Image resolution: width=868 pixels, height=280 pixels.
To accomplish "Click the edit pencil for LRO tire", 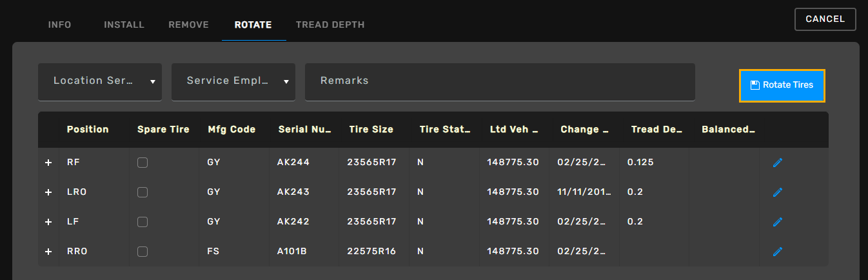I will 777,192.
